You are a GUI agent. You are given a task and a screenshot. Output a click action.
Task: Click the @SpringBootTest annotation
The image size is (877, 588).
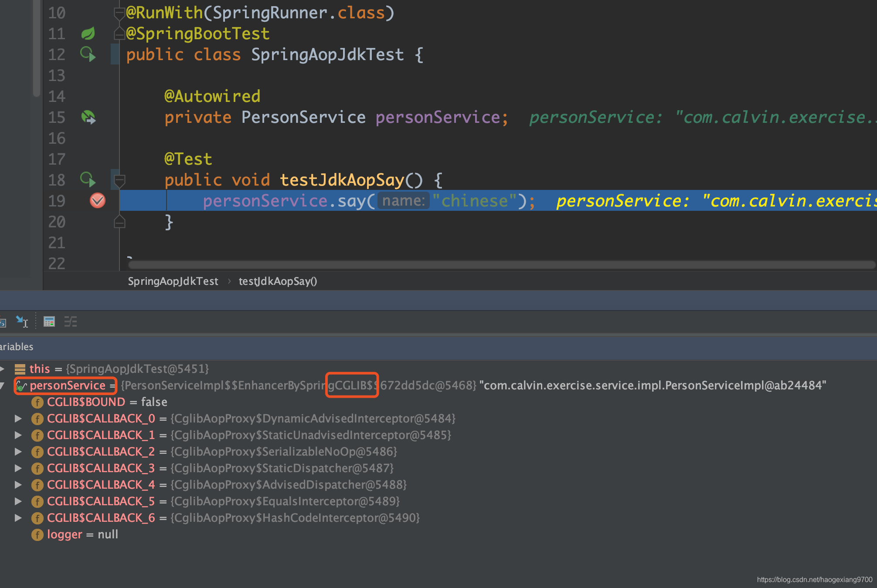click(198, 34)
